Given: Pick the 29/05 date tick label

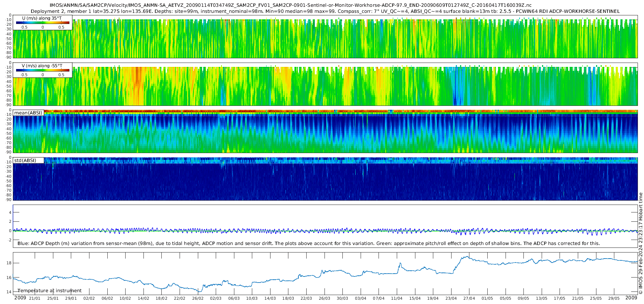Looking at the screenshot, I should point(614,298).
